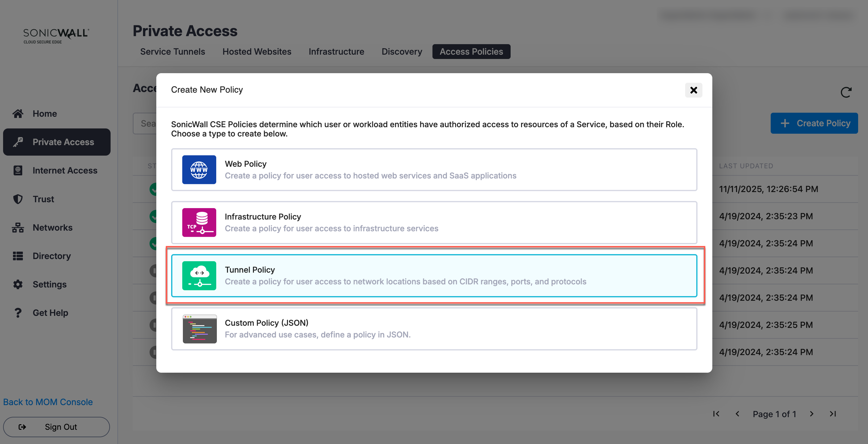
Task: Click the Home house icon in sidebar
Action: (x=18, y=114)
